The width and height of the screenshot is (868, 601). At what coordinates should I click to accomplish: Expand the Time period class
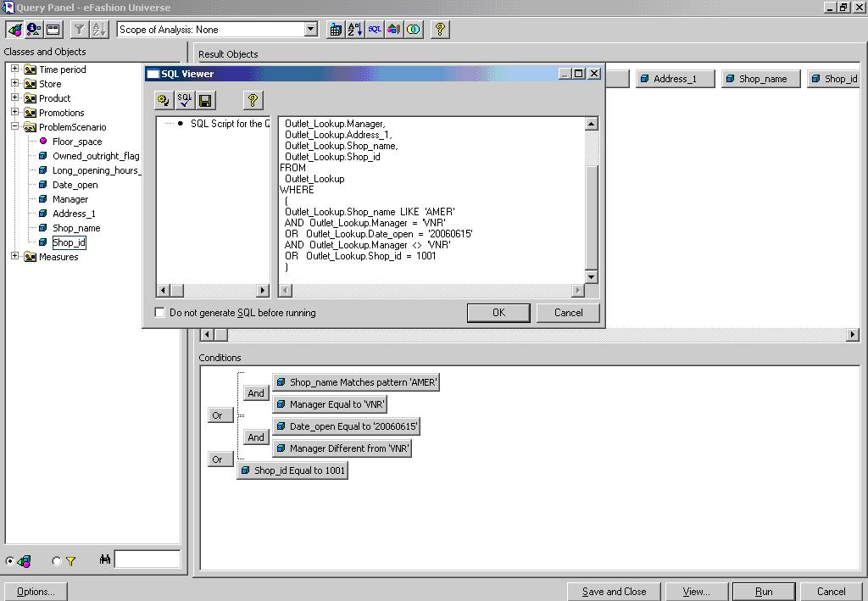pyautogui.click(x=14, y=70)
